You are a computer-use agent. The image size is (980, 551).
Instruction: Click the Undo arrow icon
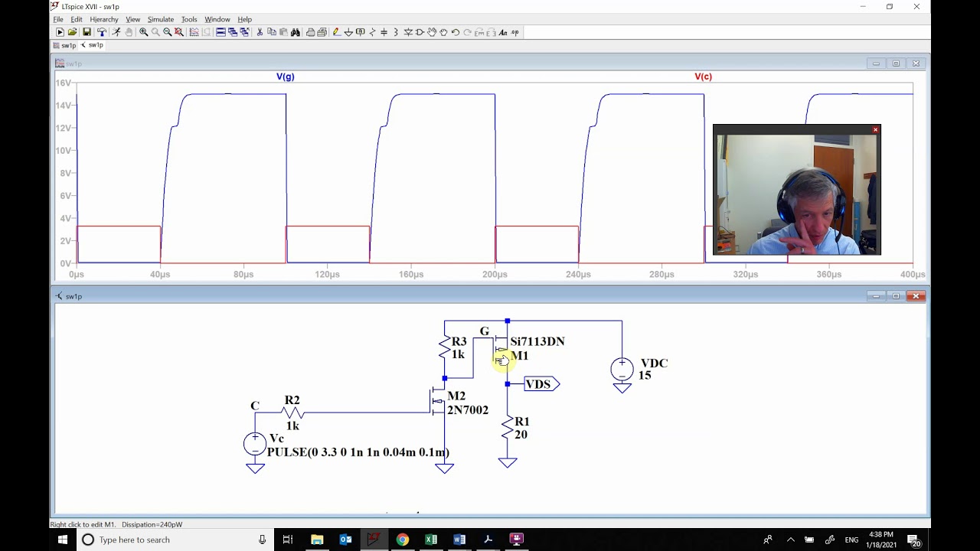(455, 32)
